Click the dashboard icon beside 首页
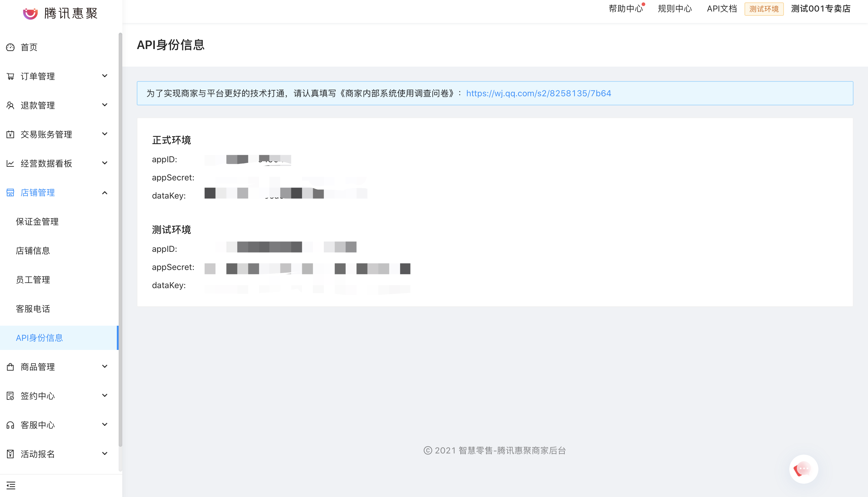The image size is (868, 497). point(10,47)
